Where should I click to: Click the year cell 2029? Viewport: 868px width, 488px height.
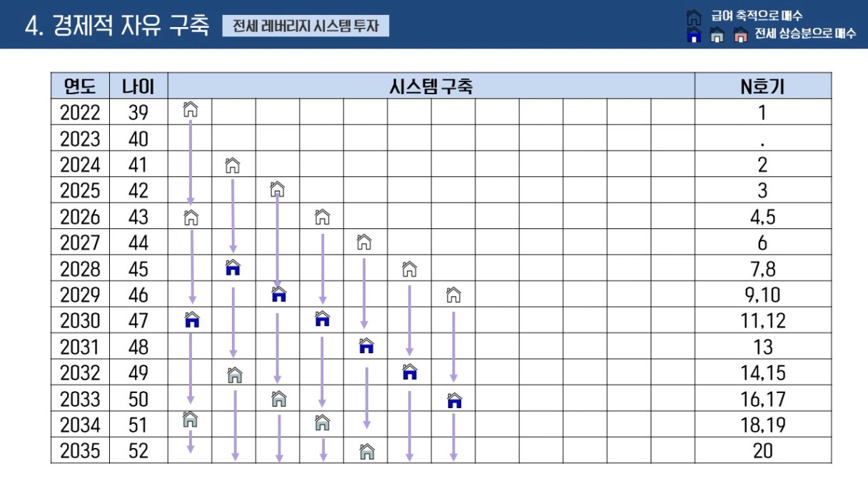point(80,295)
